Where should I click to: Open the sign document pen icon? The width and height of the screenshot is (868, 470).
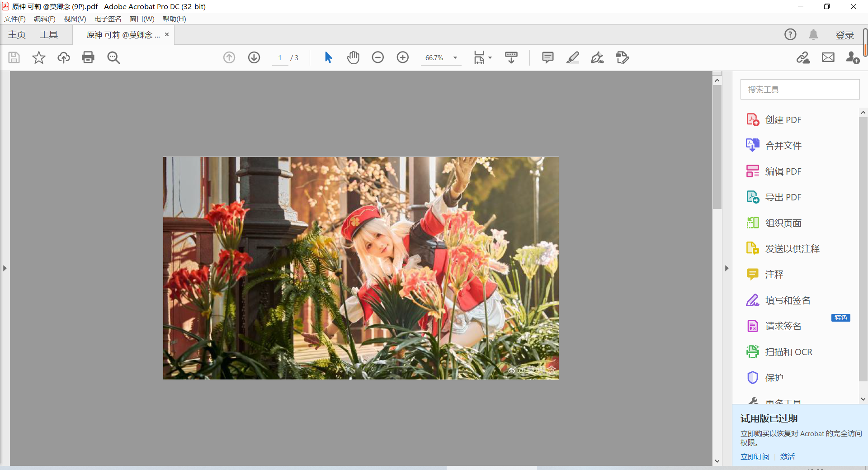pos(598,57)
